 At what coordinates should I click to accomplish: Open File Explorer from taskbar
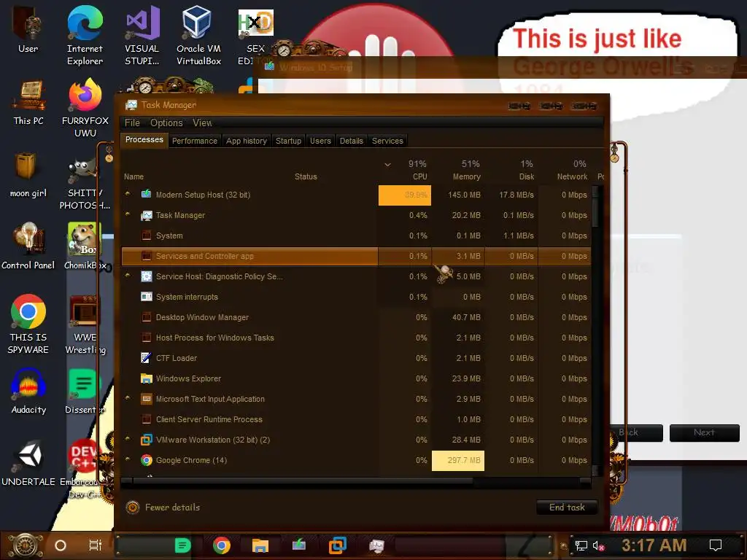260,545
